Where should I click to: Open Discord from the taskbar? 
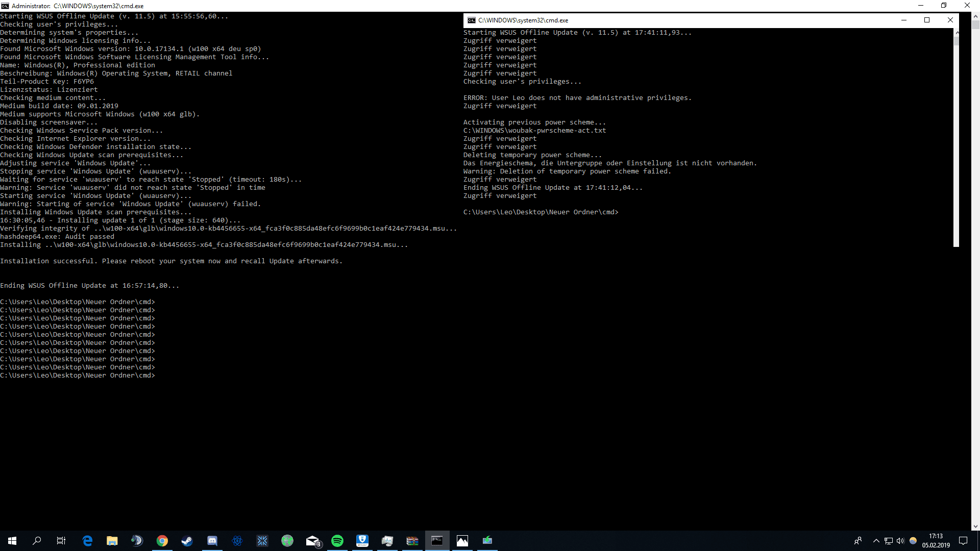point(212,541)
